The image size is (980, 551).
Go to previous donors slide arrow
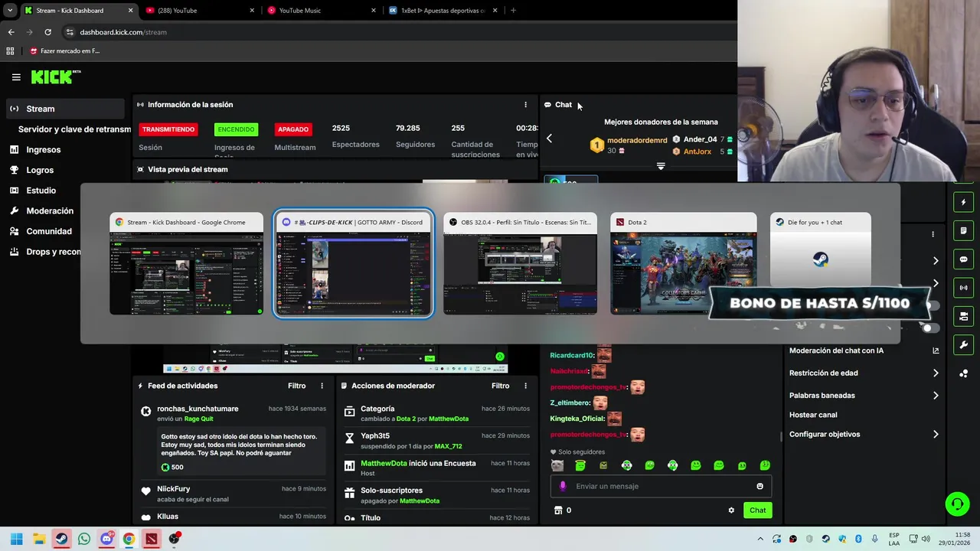tap(549, 139)
